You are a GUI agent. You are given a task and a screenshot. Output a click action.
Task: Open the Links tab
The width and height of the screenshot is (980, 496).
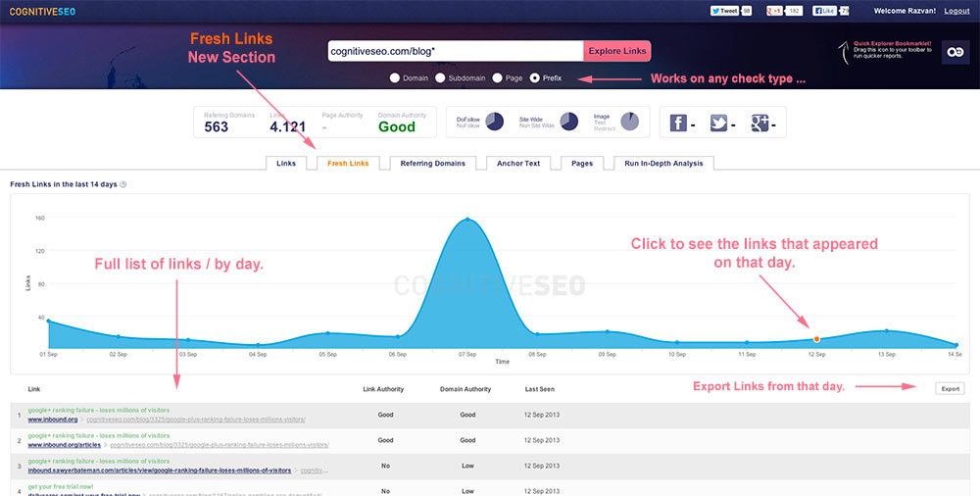285,164
